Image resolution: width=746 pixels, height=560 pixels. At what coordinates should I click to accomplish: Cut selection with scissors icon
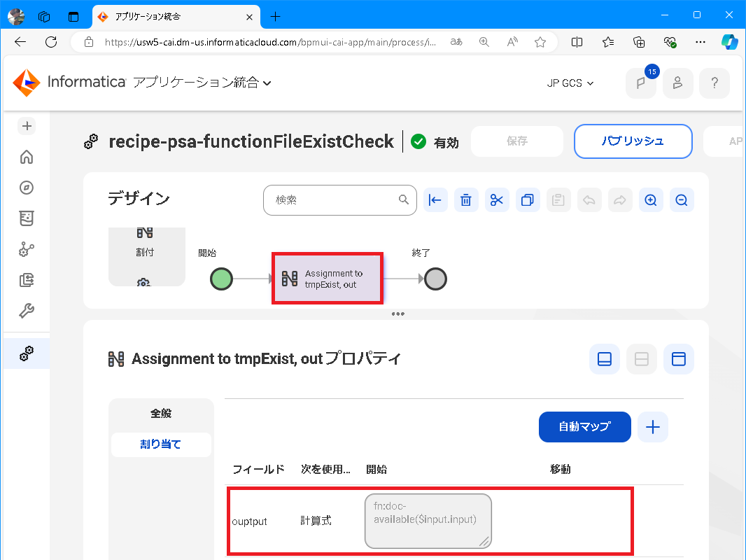pos(497,199)
